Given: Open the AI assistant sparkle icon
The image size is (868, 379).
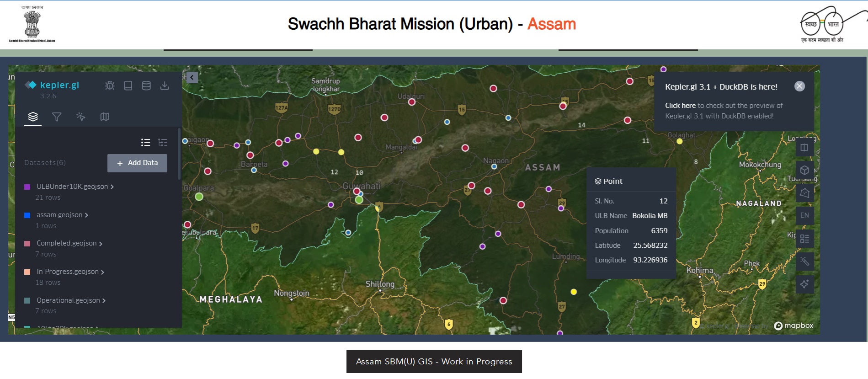Looking at the screenshot, I should [804, 284].
